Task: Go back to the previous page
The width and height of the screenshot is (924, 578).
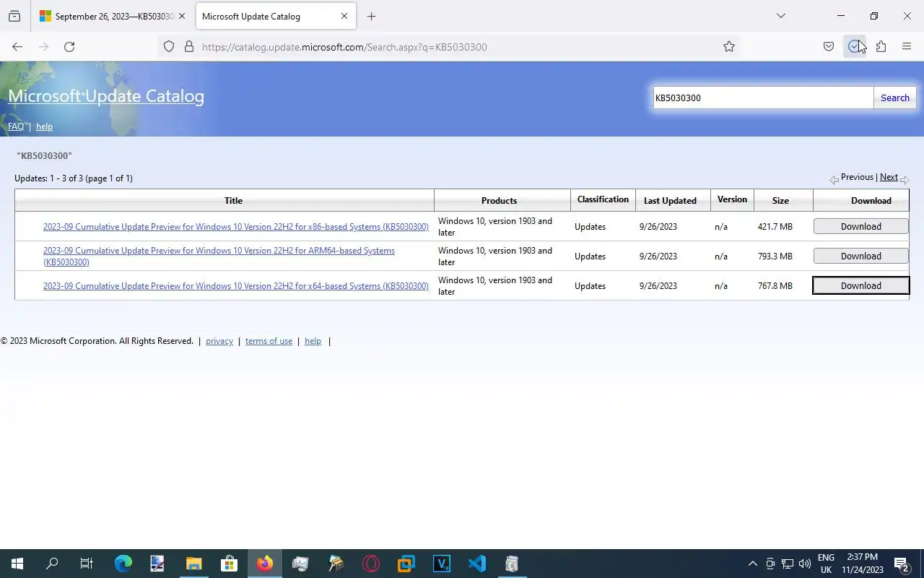Action: [17, 47]
